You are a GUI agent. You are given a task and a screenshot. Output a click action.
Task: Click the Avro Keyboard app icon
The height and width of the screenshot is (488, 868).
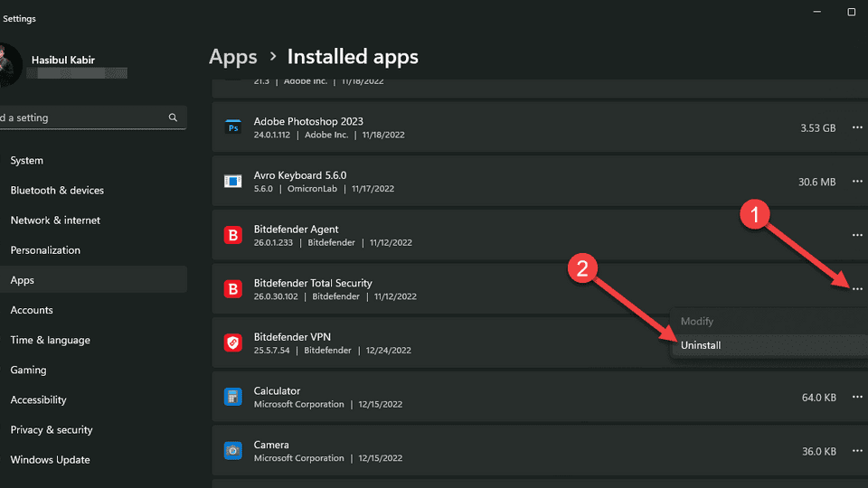click(x=233, y=182)
